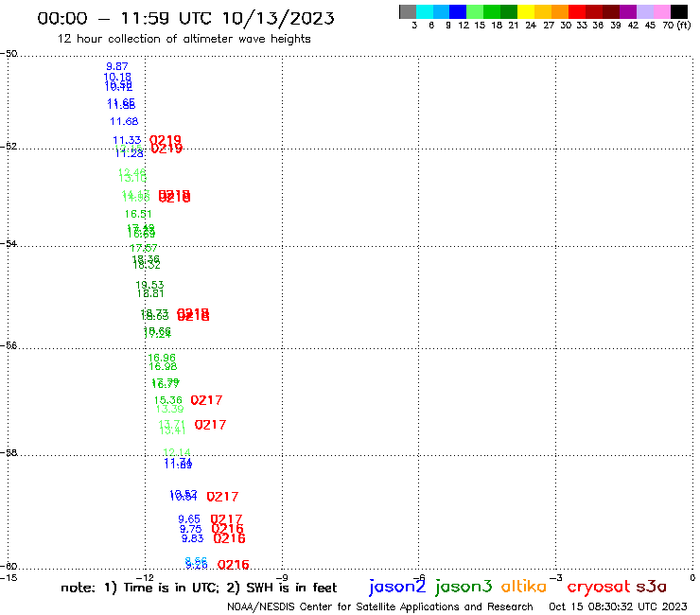Click the wave height value 10.18

tap(117, 77)
